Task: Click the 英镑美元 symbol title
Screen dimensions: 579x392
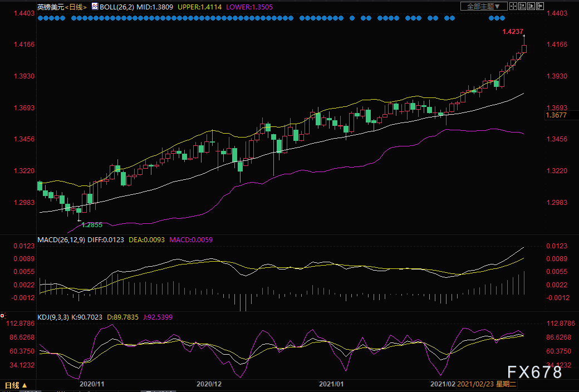Action: click(51, 7)
